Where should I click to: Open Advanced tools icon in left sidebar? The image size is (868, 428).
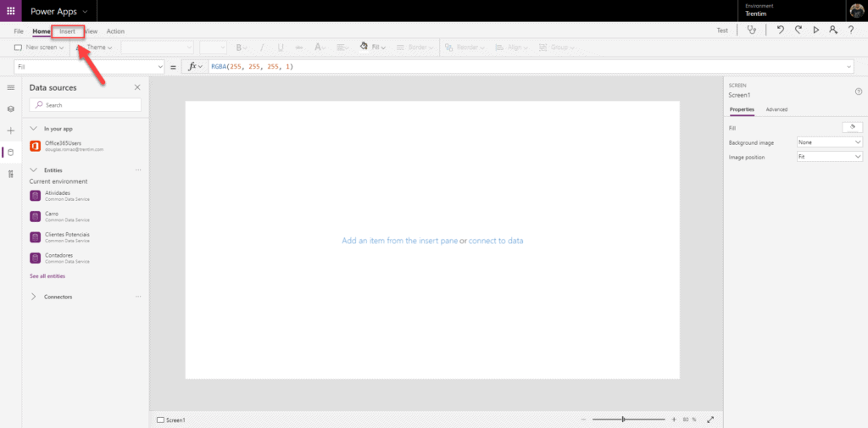tap(11, 174)
